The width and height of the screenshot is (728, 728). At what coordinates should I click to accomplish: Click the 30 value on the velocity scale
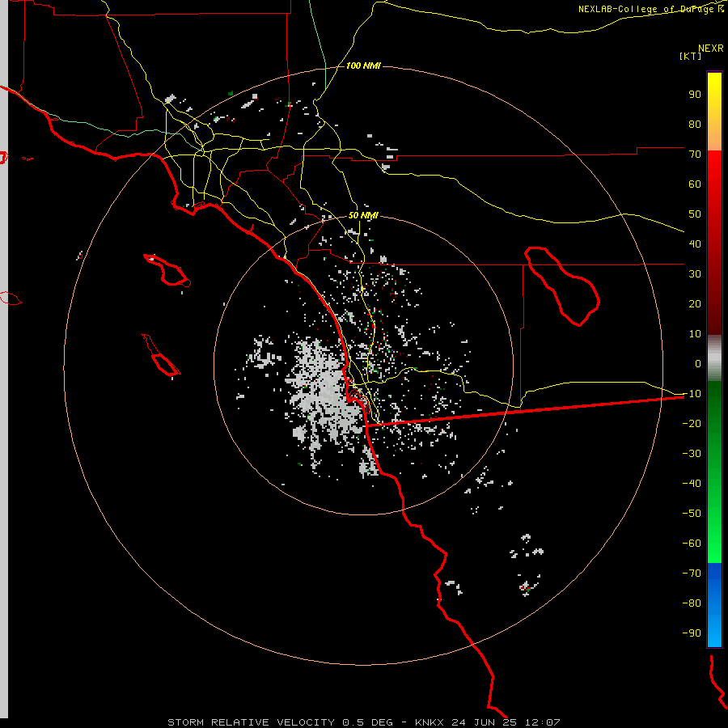coord(695,274)
